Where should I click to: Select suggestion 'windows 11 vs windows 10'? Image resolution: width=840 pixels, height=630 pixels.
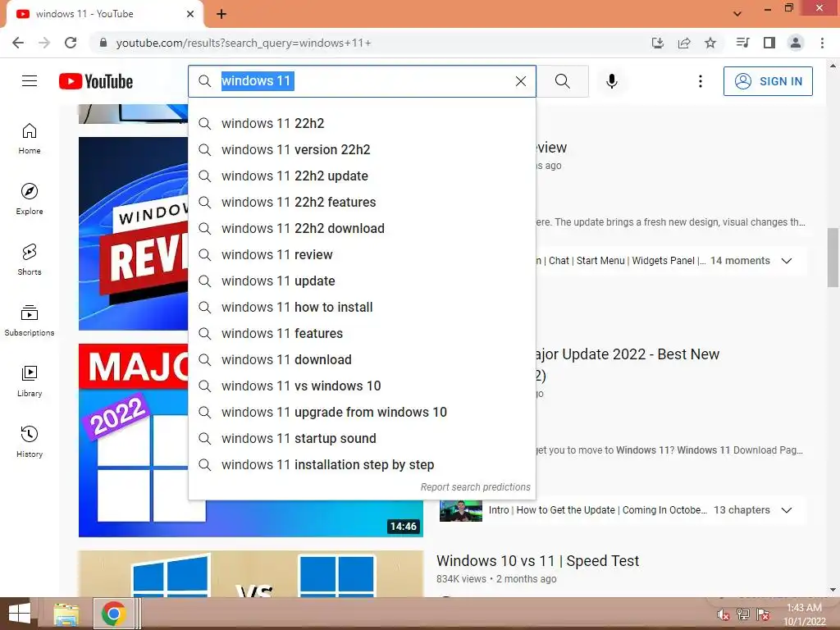click(362, 386)
